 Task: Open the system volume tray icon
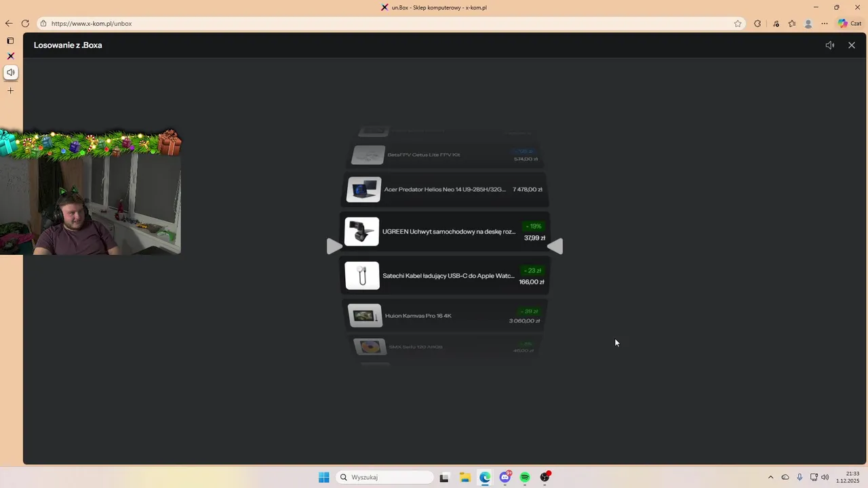click(x=825, y=477)
